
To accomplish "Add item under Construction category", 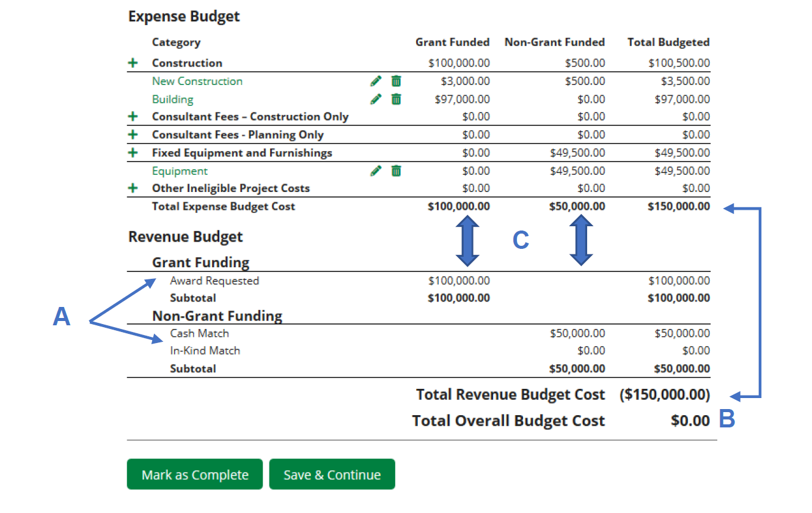I will [x=133, y=63].
